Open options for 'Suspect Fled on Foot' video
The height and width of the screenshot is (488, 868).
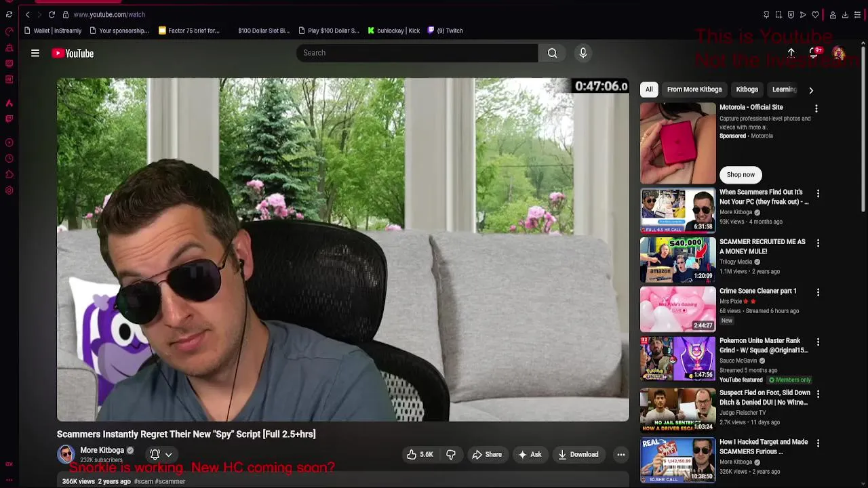coord(818,394)
